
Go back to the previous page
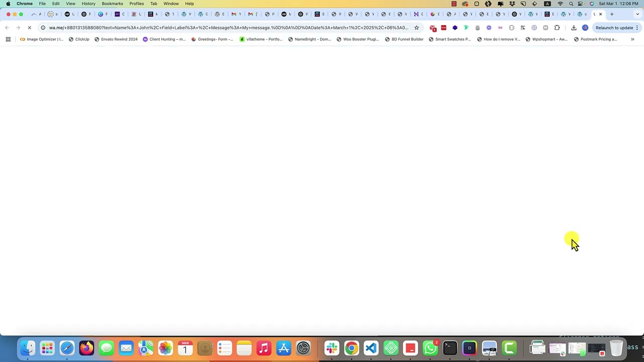point(7,28)
